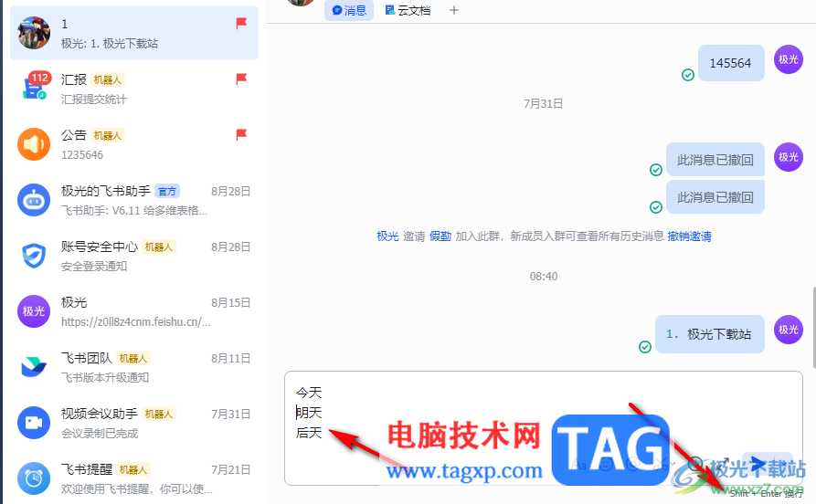This screenshot has height=504, width=816.
Task: Click the 今天 line in message input
Action: click(x=309, y=393)
